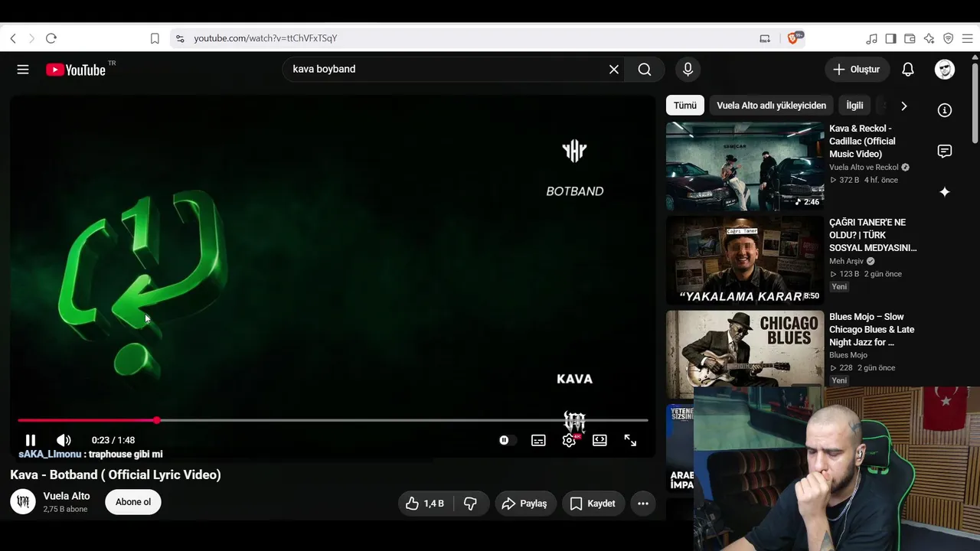
Task: Click the URL in the address bar
Action: coord(266,38)
